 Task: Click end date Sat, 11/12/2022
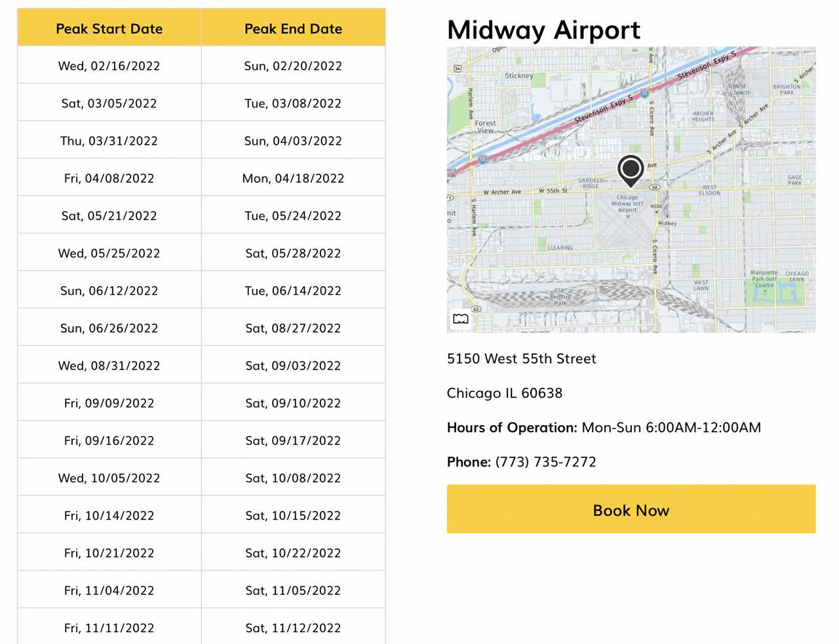click(x=293, y=628)
